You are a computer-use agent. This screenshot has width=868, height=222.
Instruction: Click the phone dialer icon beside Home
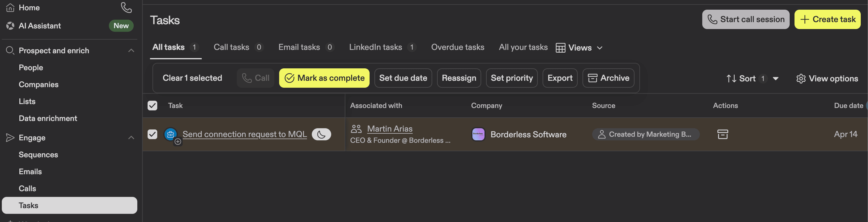(126, 8)
